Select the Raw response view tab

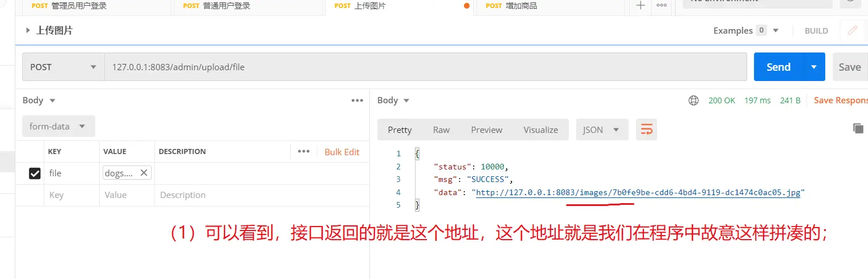[x=441, y=130]
